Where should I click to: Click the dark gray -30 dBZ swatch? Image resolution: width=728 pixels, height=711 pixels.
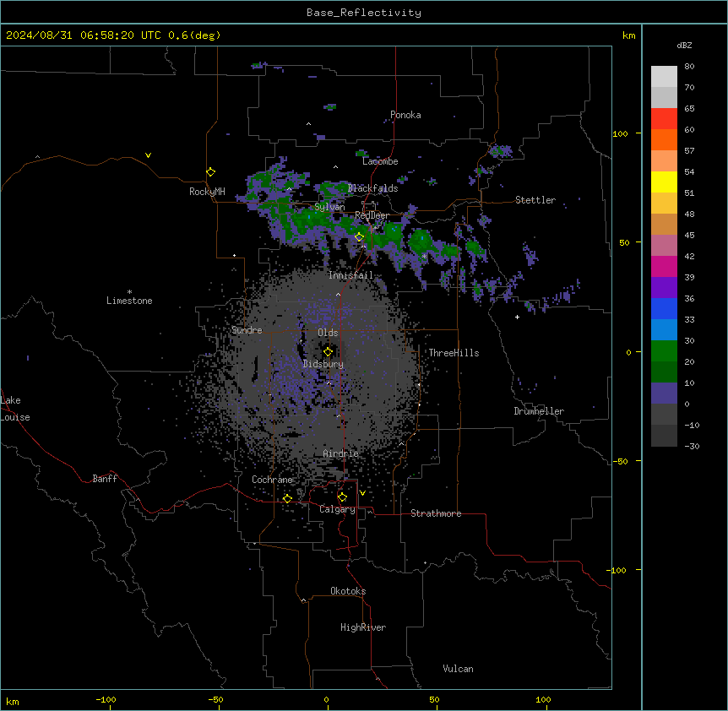point(664,436)
